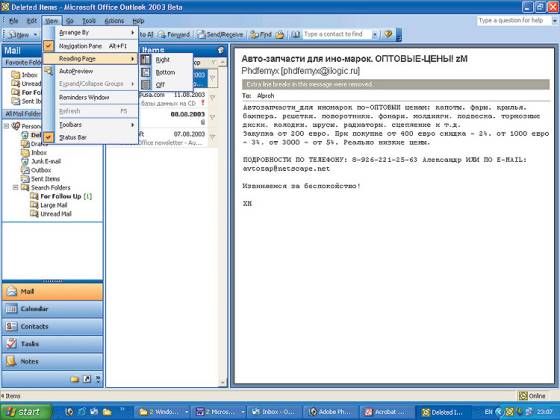
Task: Switch to Calendar view
Action: 52,309
